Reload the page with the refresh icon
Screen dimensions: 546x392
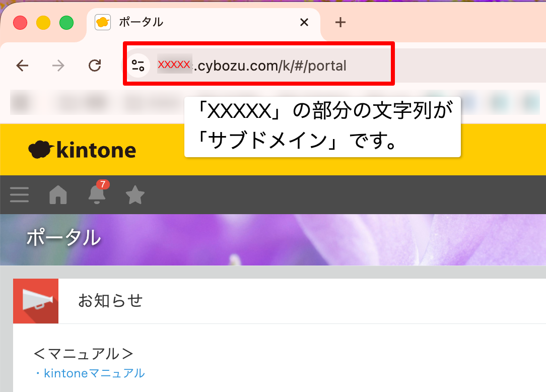click(x=95, y=65)
